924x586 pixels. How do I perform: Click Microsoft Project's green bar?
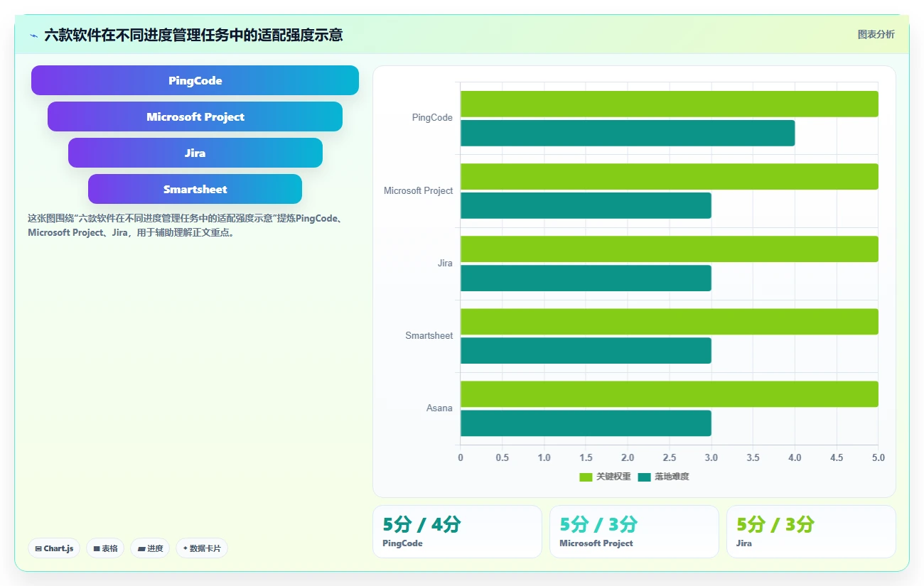tap(669, 177)
